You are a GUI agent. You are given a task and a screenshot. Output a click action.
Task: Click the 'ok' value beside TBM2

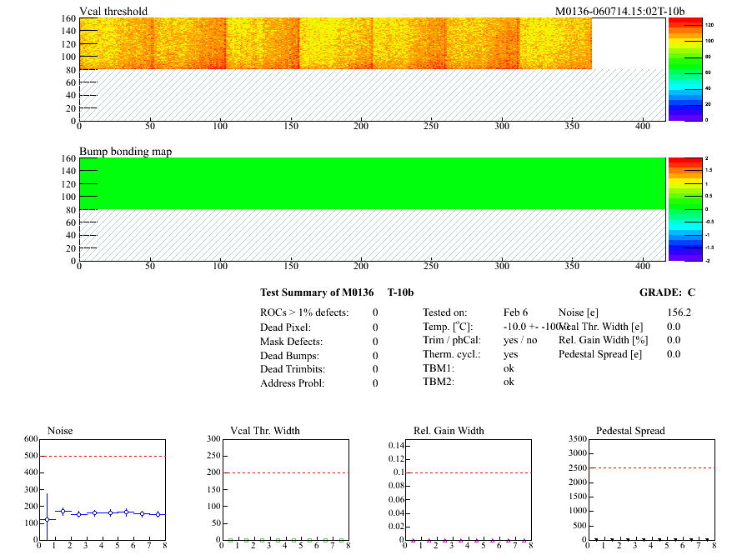509,382
